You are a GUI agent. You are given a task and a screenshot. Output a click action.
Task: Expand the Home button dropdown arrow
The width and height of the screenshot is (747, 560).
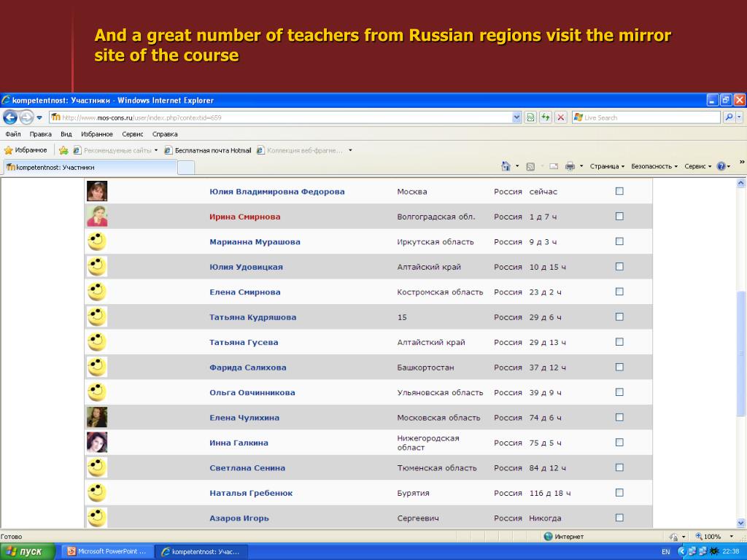517,166
